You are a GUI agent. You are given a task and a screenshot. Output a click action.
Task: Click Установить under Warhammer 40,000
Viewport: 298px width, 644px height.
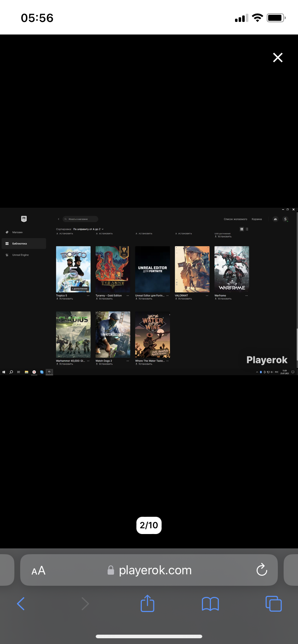pos(65,364)
